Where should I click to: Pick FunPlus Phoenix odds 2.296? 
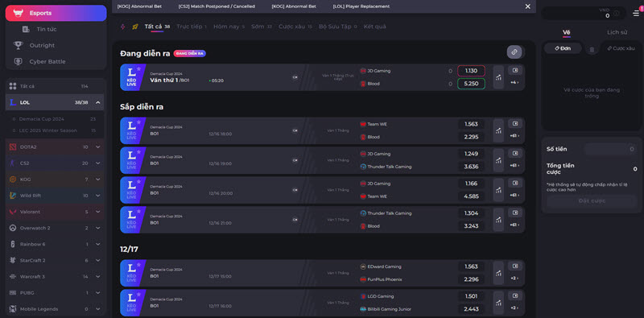pos(471,279)
